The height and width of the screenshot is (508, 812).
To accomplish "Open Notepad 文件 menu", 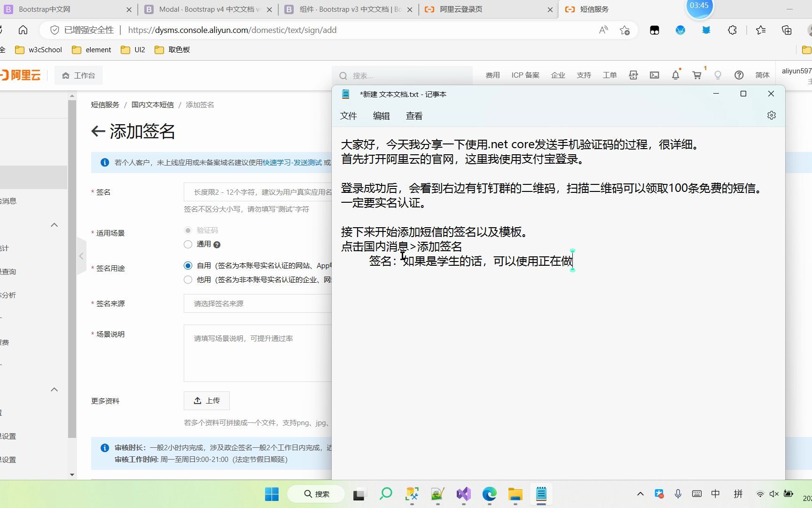I will click(349, 116).
